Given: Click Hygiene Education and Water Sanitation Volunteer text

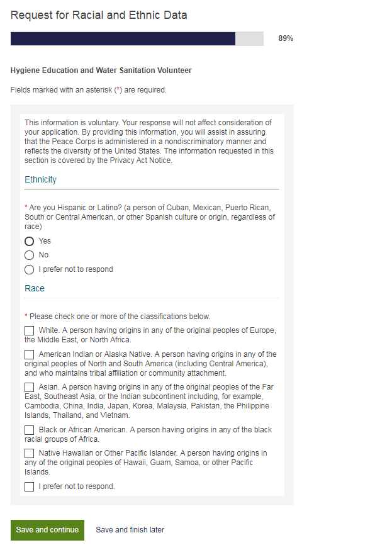Looking at the screenshot, I should pos(101,70).
